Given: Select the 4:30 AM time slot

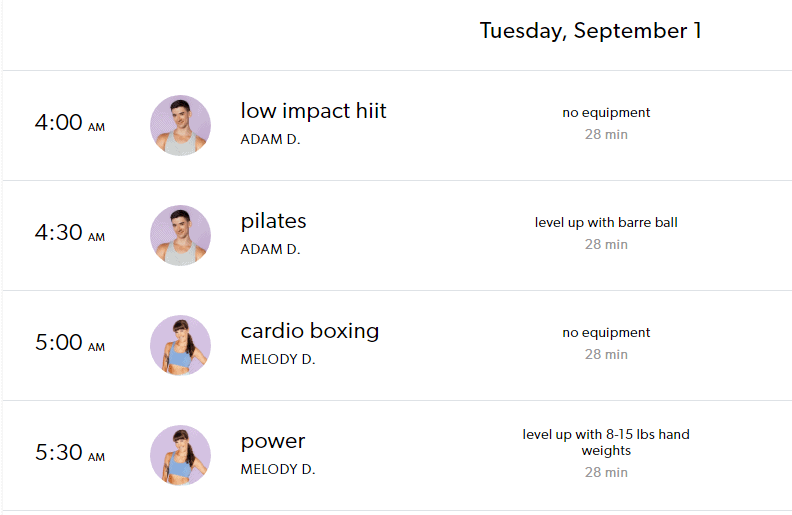Looking at the screenshot, I should (x=70, y=233).
